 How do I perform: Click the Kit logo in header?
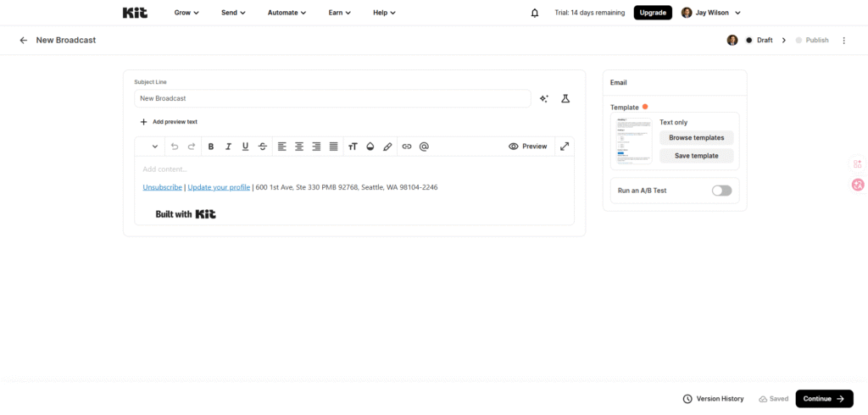pos(135,13)
